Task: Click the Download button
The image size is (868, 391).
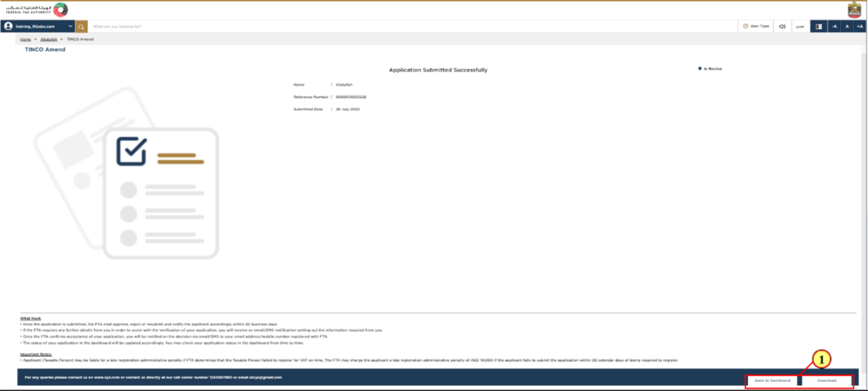Action: point(827,381)
